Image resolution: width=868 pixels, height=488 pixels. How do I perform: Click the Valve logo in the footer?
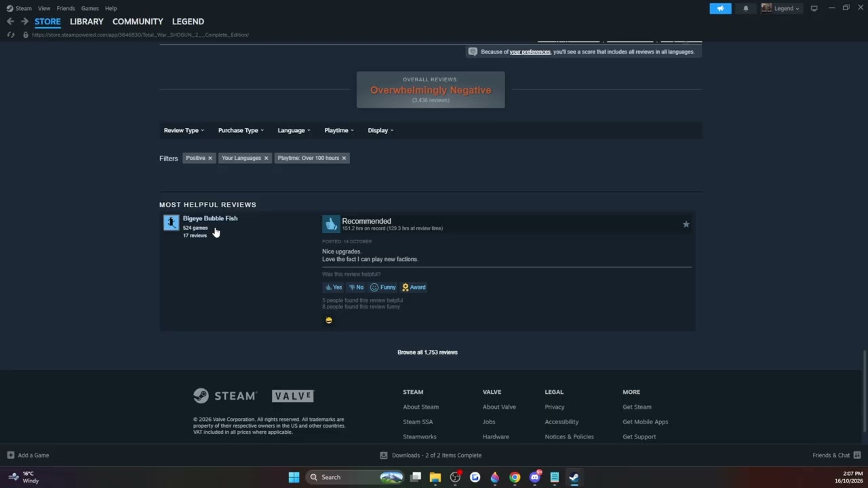pyautogui.click(x=293, y=396)
